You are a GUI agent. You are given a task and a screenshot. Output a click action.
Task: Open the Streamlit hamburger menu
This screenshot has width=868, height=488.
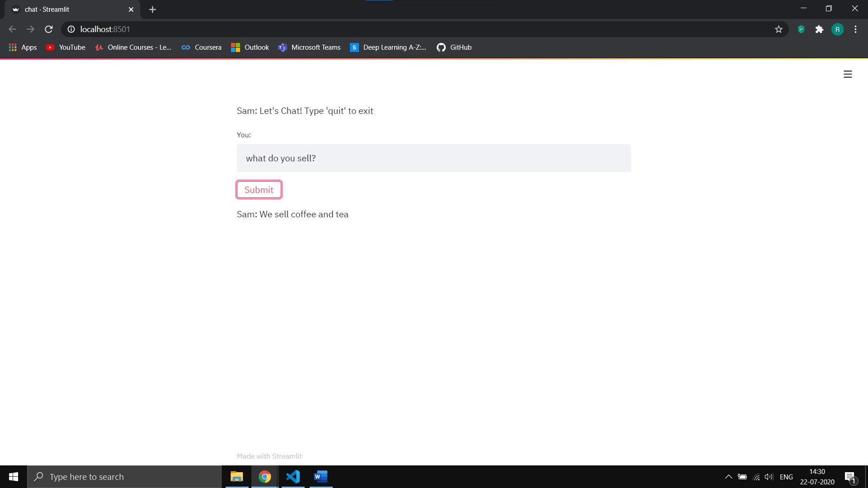click(x=848, y=74)
